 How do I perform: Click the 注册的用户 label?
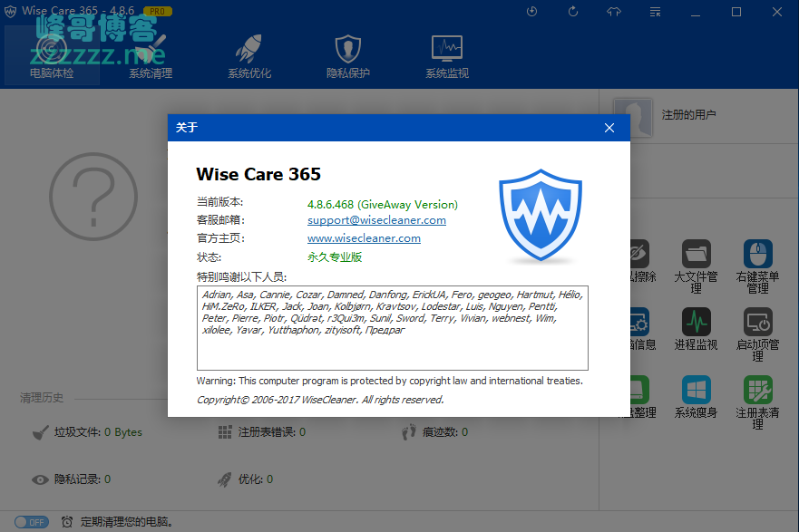point(689,115)
